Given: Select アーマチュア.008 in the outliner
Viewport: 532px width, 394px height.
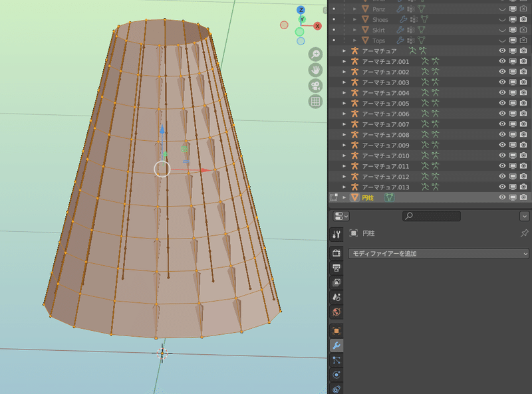Looking at the screenshot, I should (385, 135).
